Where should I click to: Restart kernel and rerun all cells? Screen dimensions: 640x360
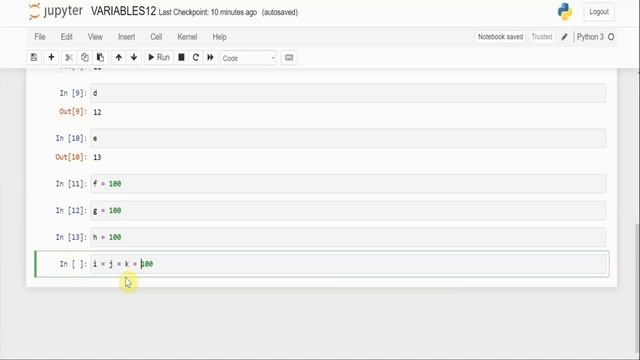(x=210, y=58)
